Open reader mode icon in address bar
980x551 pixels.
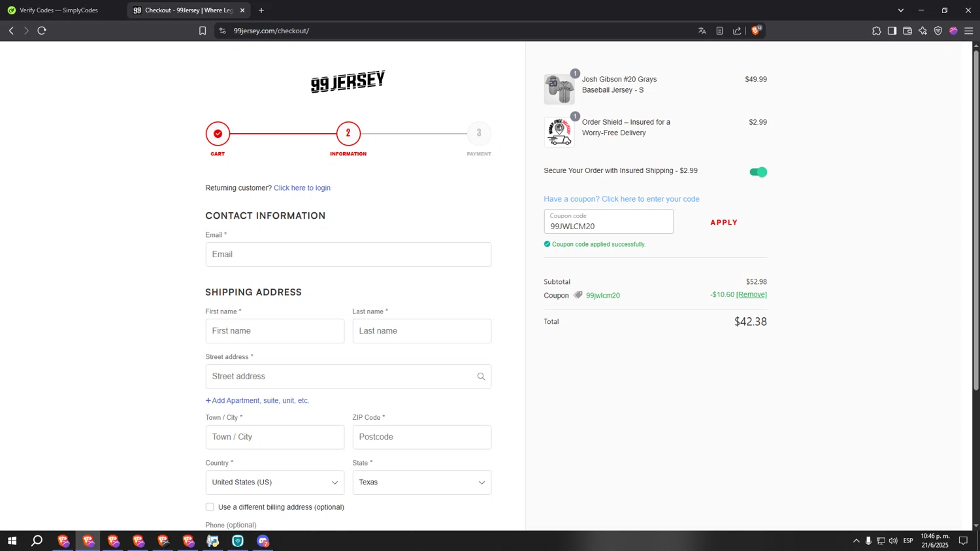click(719, 31)
